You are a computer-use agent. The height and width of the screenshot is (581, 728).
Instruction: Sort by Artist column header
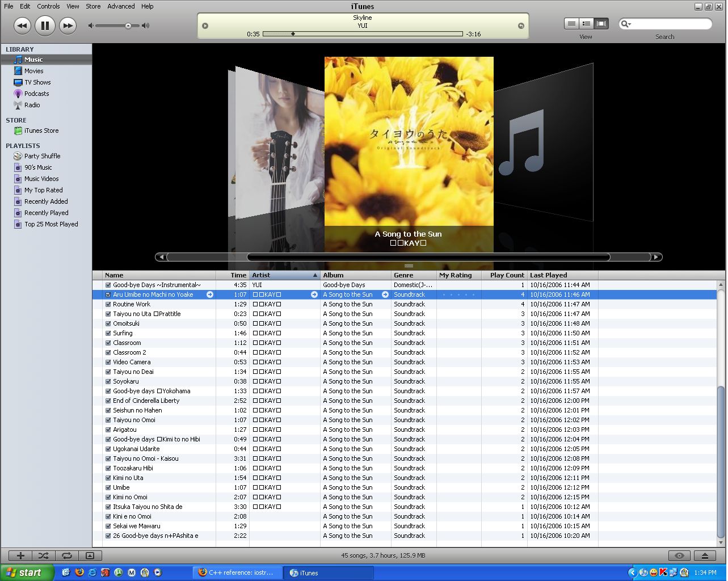285,275
